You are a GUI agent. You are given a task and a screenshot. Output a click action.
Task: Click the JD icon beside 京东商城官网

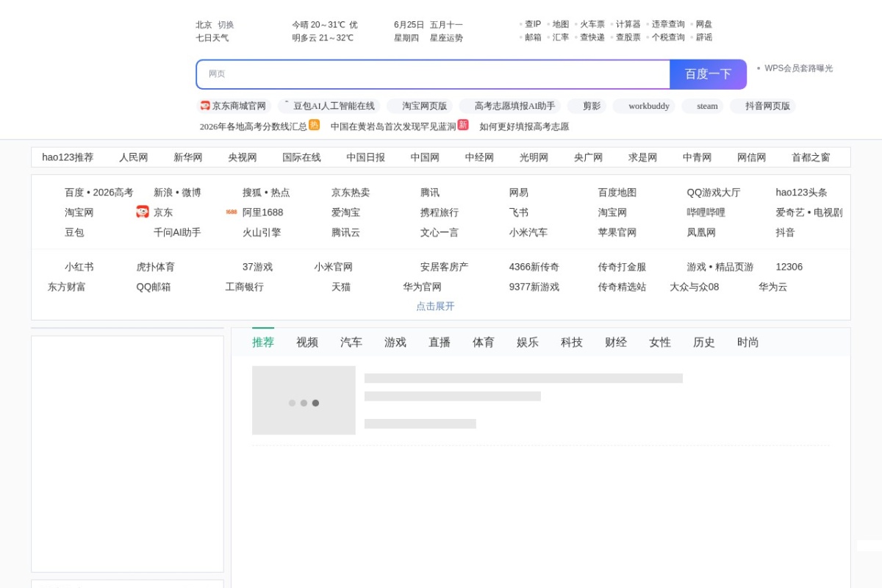(205, 106)
